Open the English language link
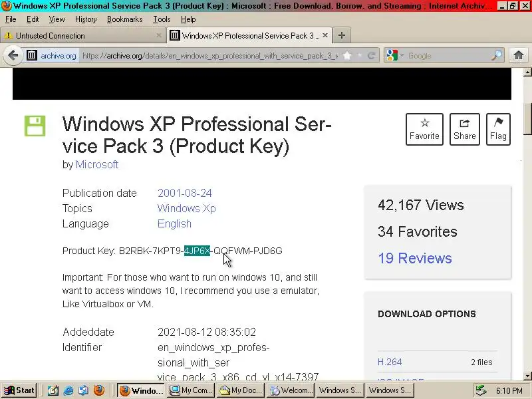 coord(174,224)
